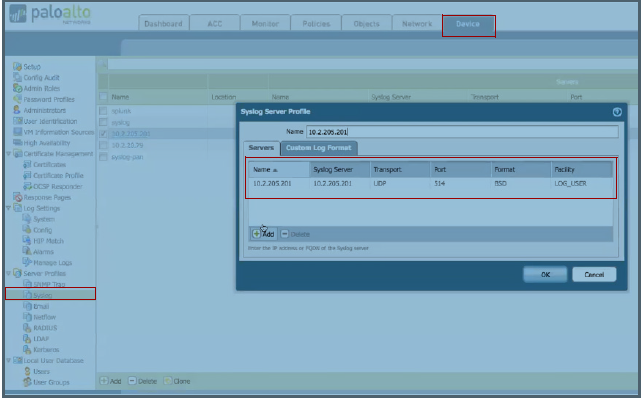Click the Config log settings icon

point(27,230)
